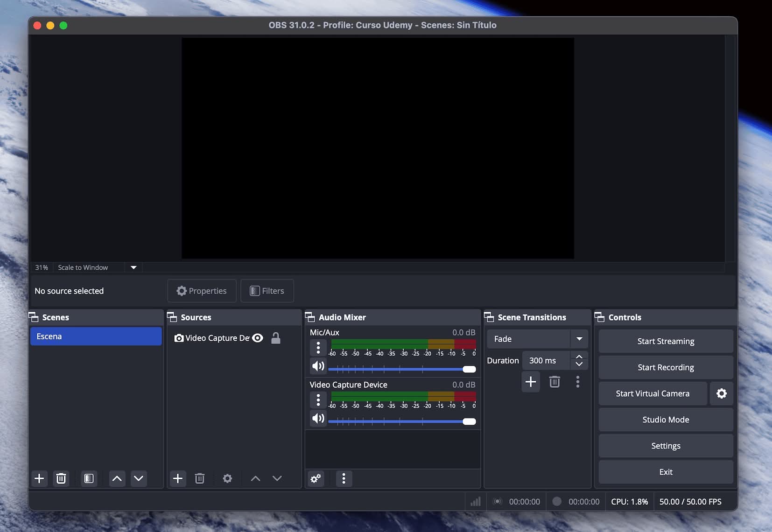Click Start Recording button
Image resolution: width=772 pixels, height=532 pixels.
pyautogui.click(x=666, y=367)
